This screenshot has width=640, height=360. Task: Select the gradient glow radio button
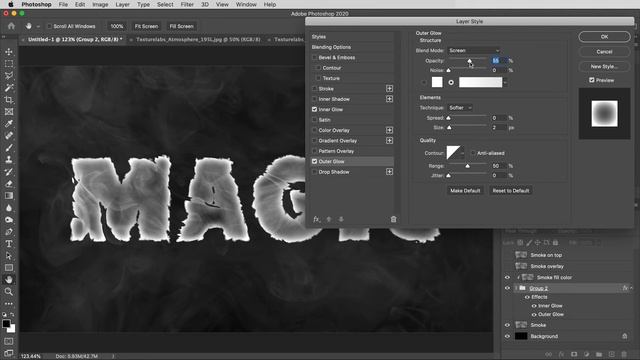451,82
